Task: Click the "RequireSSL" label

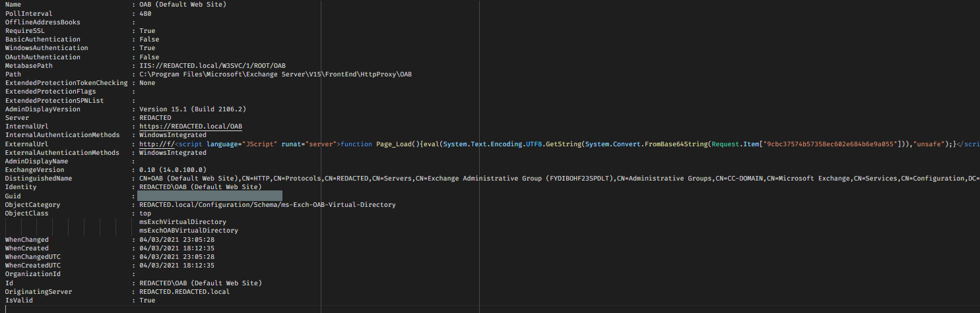Action: tap(26, 31)
